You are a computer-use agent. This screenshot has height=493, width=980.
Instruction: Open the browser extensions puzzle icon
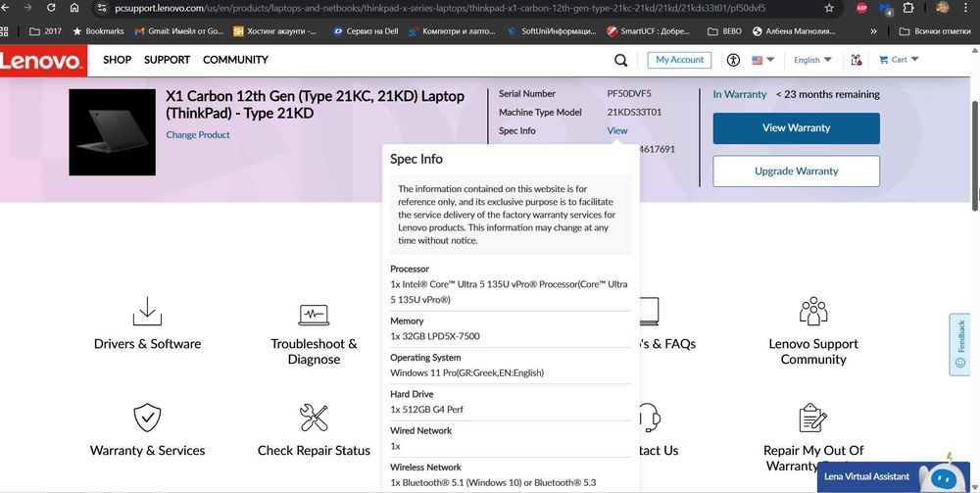908,8
